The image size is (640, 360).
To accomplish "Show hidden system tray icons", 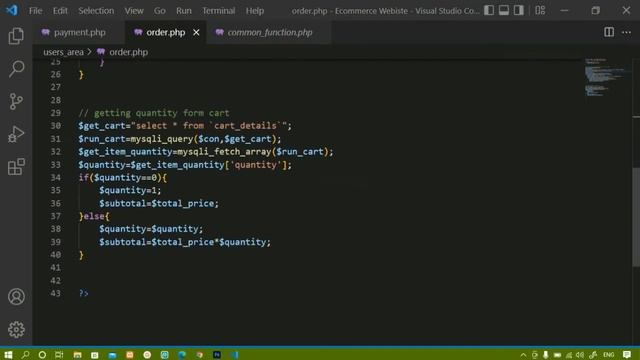I will 523,355.
